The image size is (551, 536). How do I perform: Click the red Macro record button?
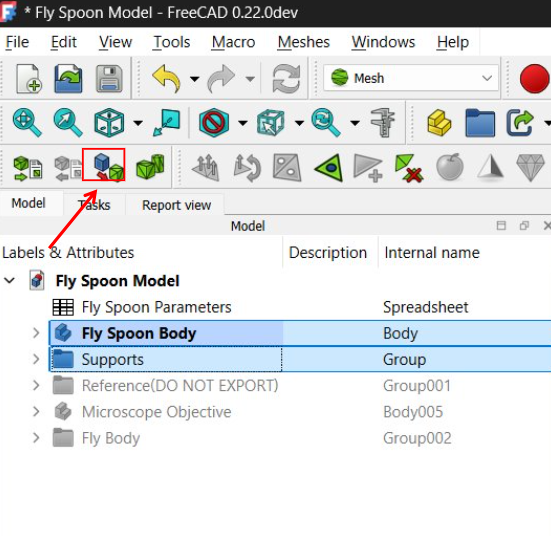(534, 78)
